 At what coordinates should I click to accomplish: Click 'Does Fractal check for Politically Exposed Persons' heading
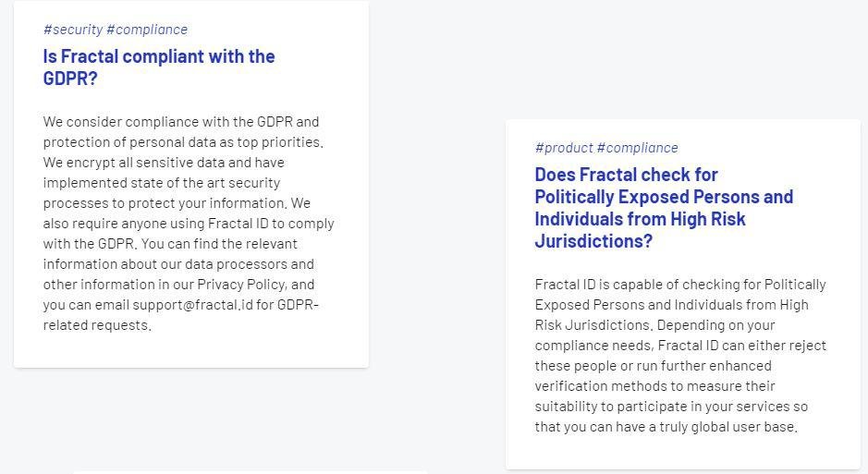click(x=664, y=208)
